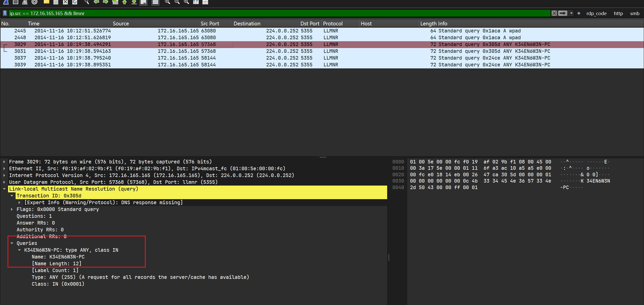Sort by the Time column header

34,24
